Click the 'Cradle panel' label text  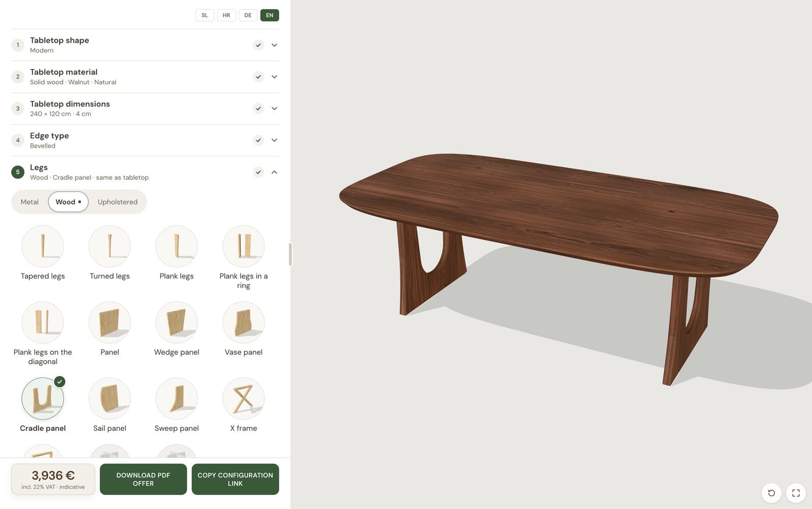click(x=43, y=428)
